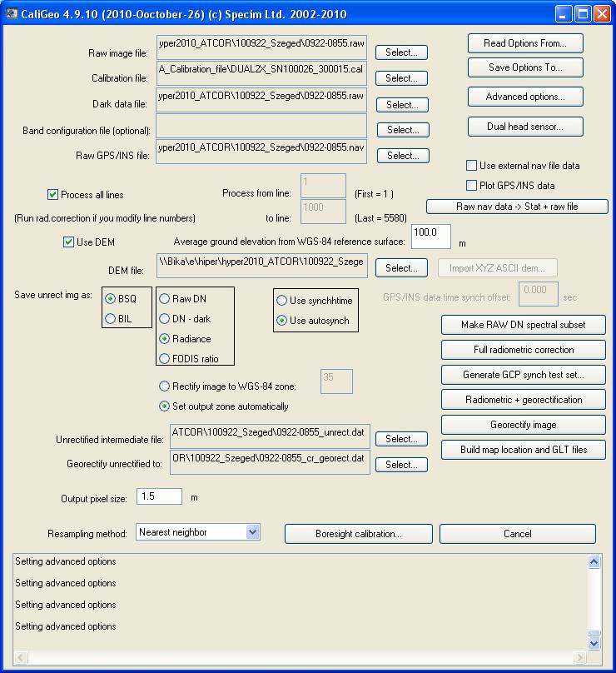Click Raw nav data -> Stat + raw file
This screenshot has height=673, width=616.
coord(517,207)
